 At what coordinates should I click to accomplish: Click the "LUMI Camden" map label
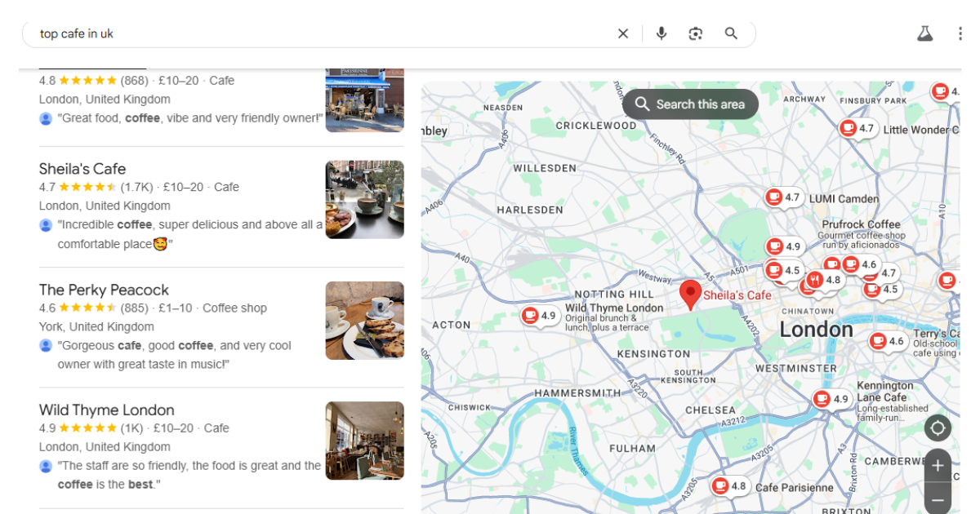(844, 198)
